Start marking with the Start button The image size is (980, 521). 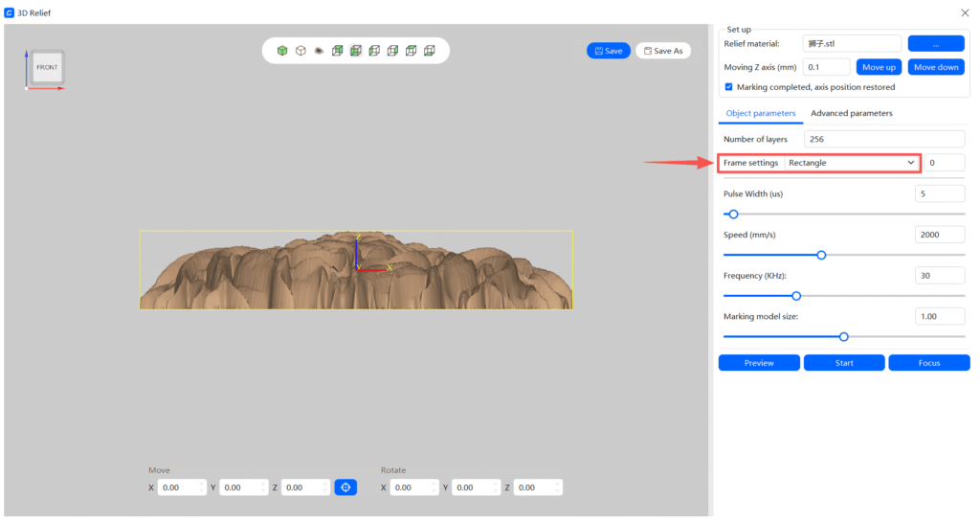(x=844, y=363)
